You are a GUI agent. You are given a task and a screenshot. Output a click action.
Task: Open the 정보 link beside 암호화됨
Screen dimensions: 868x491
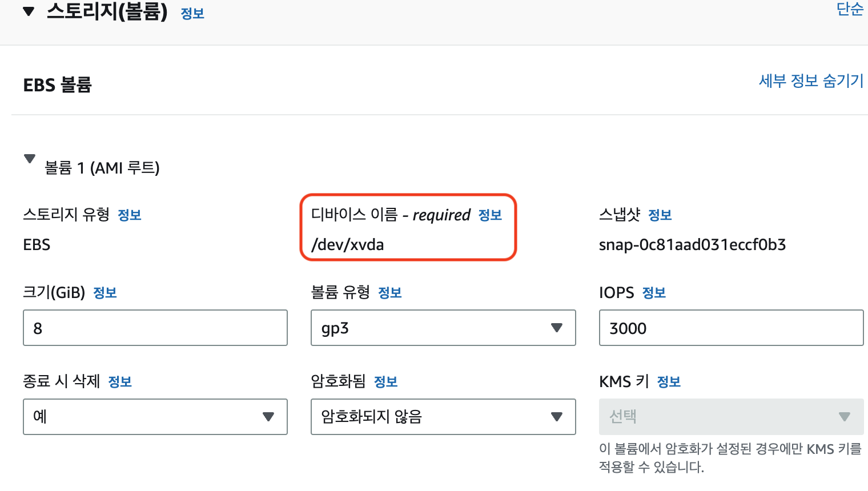click(x=385, y=381)
